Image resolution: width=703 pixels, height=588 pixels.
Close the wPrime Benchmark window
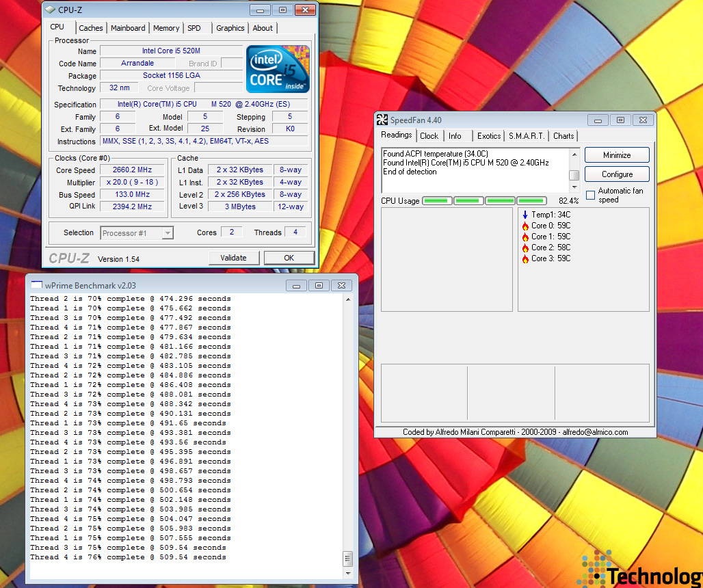click(x=342, y=286)
